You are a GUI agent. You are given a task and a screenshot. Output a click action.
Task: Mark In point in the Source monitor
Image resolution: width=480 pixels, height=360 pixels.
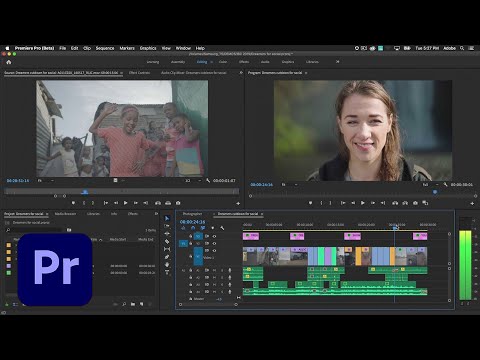(84, 203)
